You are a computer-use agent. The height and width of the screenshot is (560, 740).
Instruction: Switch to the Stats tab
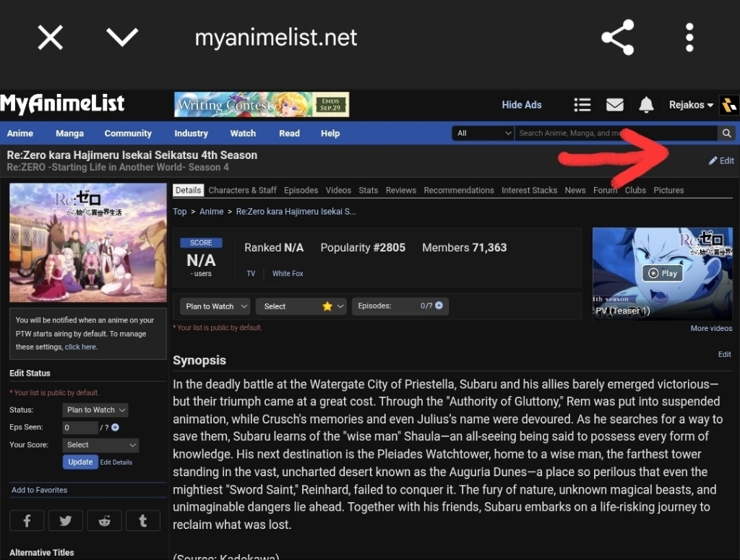[368, 190]
